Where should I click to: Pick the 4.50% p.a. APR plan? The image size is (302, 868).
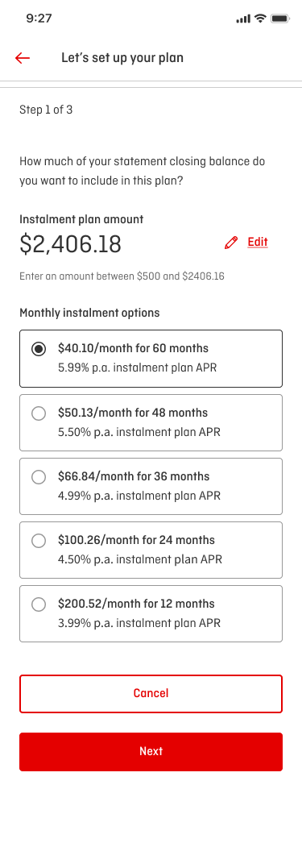coord(151,550)
